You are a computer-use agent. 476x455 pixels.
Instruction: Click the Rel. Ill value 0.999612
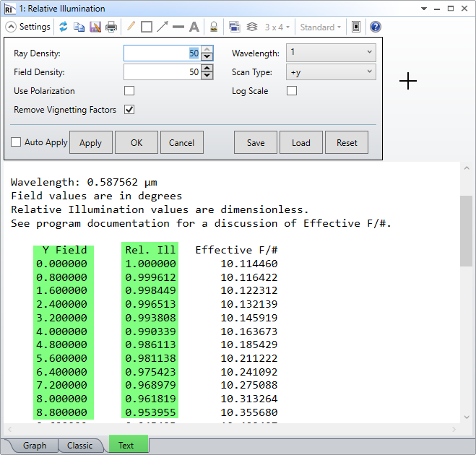150,277
